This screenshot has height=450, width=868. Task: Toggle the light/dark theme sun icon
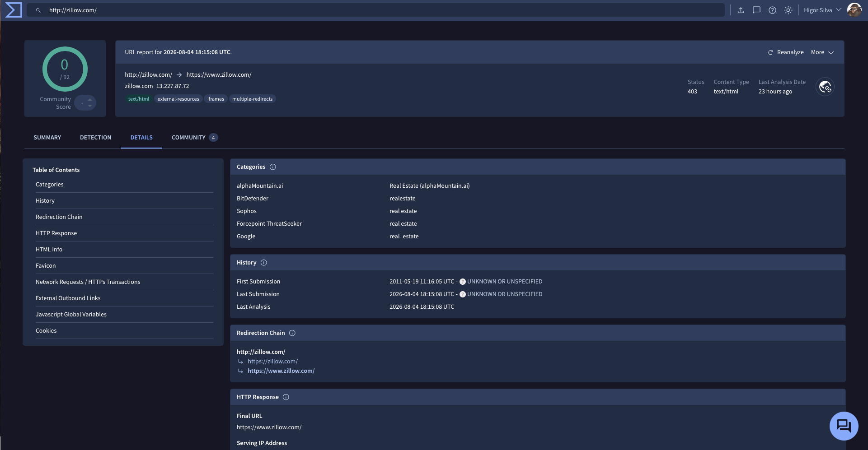[788, 10]
